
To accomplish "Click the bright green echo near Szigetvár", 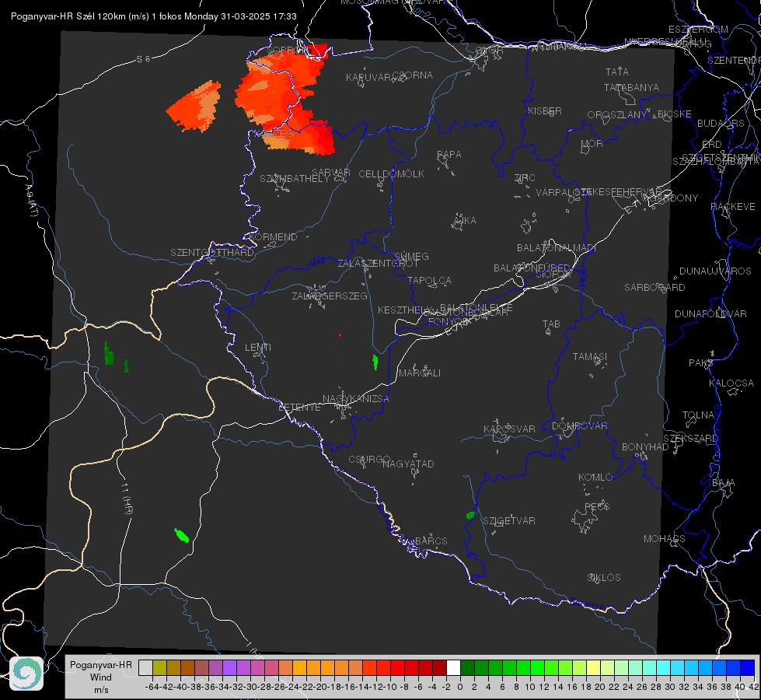I will click(470, 516).
